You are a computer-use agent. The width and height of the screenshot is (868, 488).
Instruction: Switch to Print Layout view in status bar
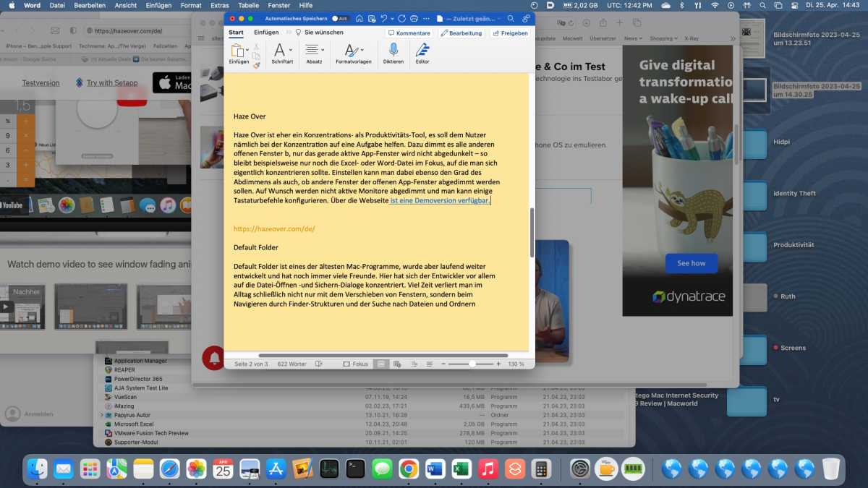tap(382, 364)
